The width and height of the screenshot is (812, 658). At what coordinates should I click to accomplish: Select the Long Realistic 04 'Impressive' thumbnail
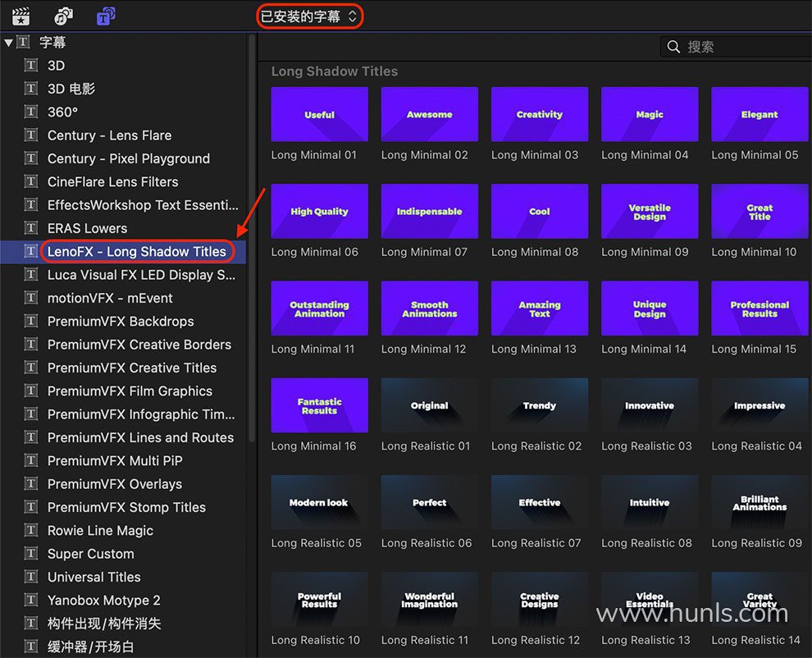pyautogui.click(x=760, y=405)
